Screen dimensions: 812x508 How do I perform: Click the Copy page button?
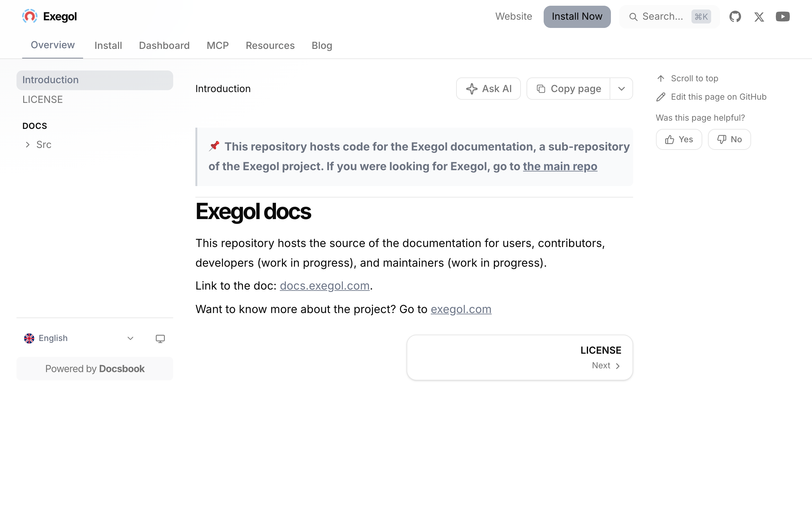click(568, 89)
